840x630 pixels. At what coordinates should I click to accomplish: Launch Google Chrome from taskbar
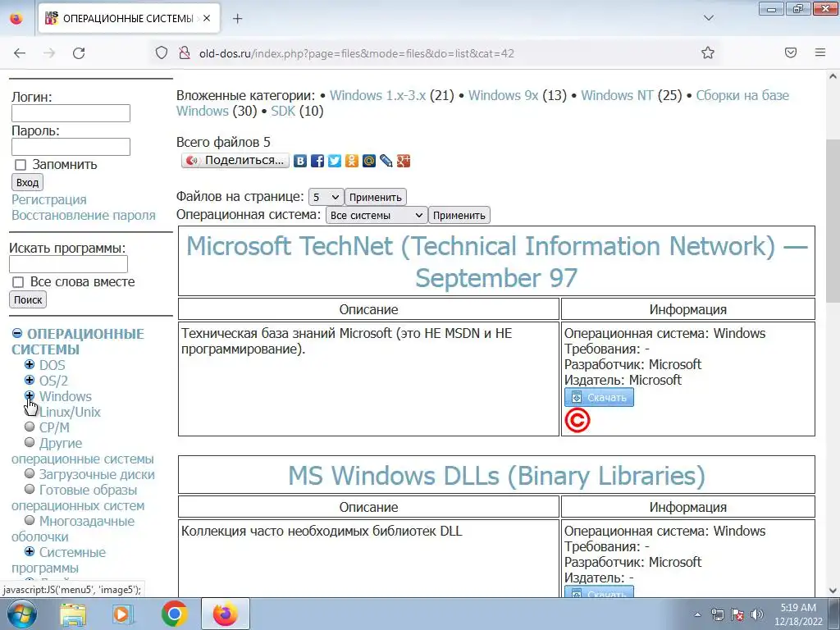[174, 614]
